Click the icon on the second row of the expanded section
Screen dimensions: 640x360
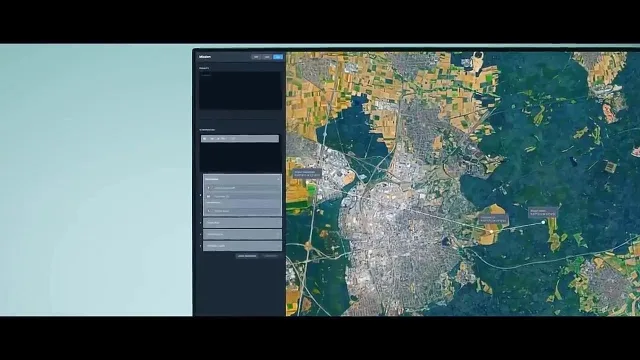point(209,196)
